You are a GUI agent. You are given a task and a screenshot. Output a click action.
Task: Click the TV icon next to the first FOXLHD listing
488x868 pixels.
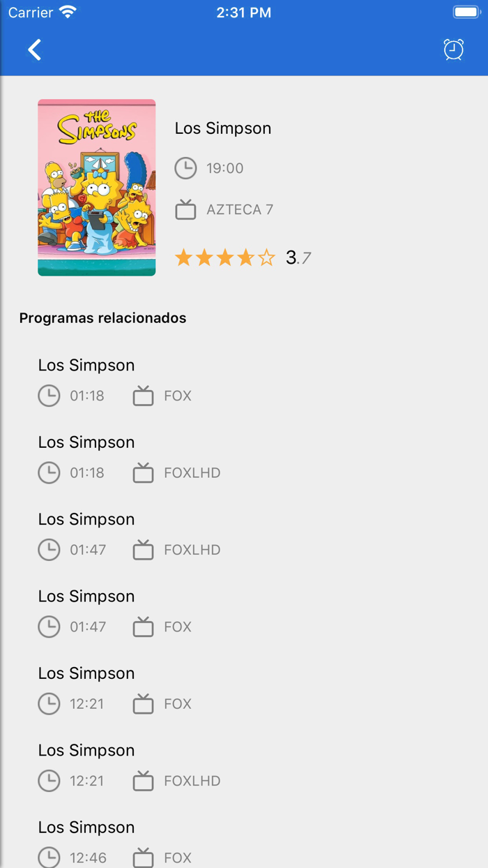[142, 472]
